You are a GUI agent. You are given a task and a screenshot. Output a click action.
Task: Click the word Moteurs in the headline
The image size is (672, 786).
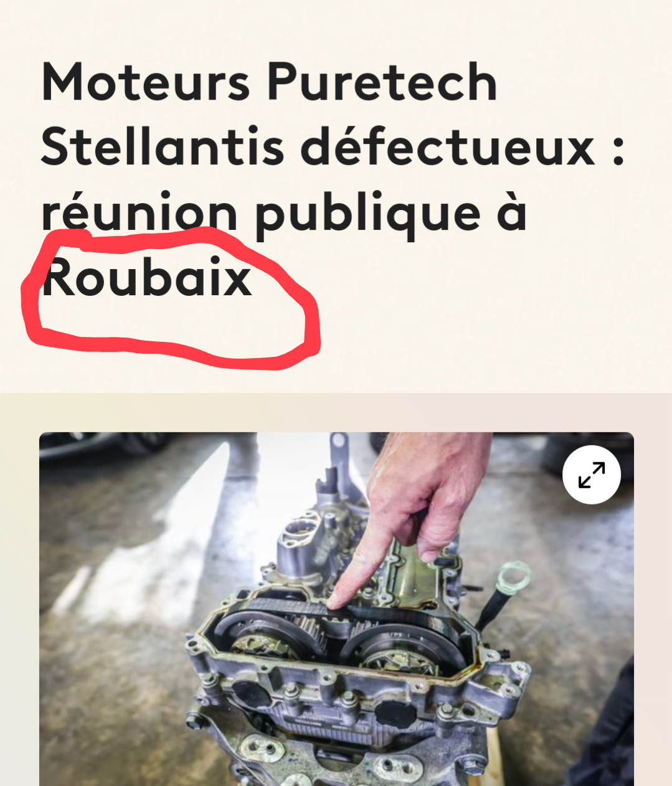click(146, 82)
